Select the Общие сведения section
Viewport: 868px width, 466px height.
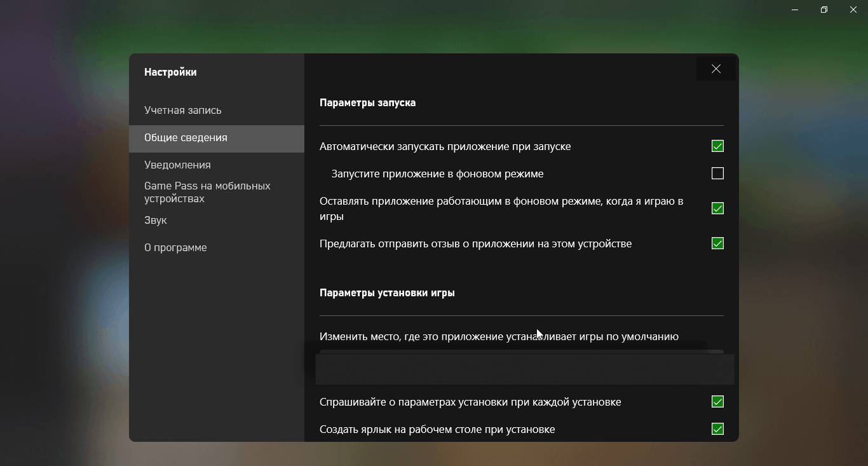pos(216,139)
